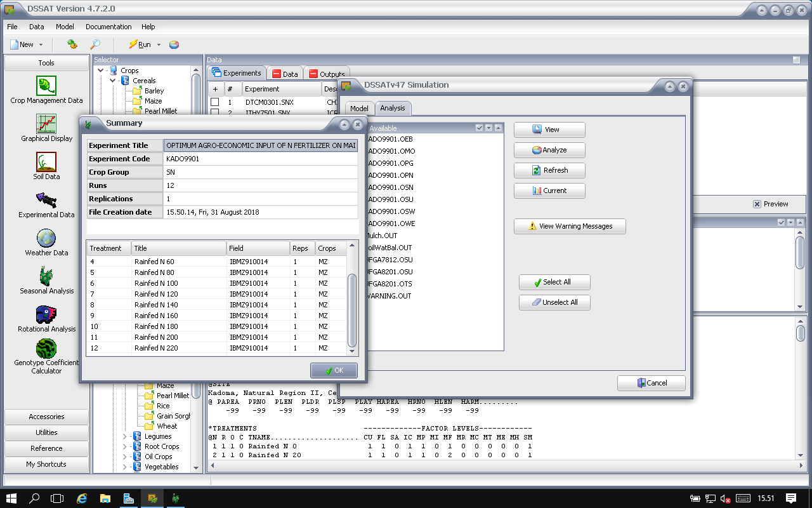Click OK in the Summary dialog

coord(334,371)
